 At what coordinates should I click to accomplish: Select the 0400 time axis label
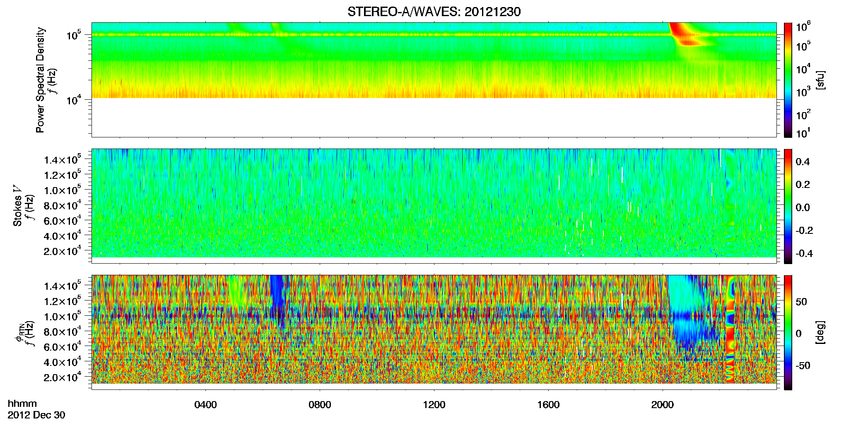click(205, 404)
